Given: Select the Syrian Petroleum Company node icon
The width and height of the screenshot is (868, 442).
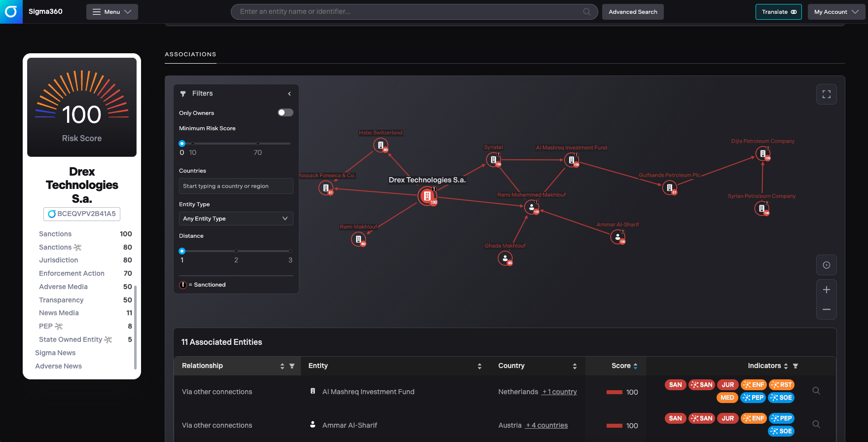Looking at the screenshot, I should pos(762,208).
